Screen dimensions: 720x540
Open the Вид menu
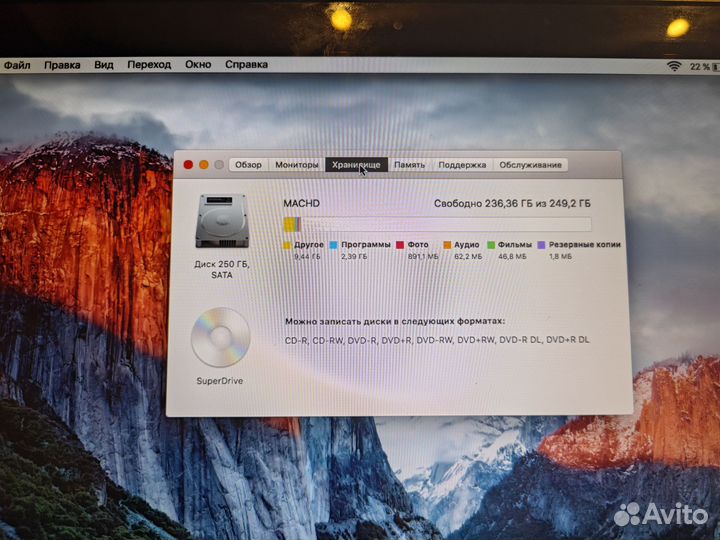104,65
